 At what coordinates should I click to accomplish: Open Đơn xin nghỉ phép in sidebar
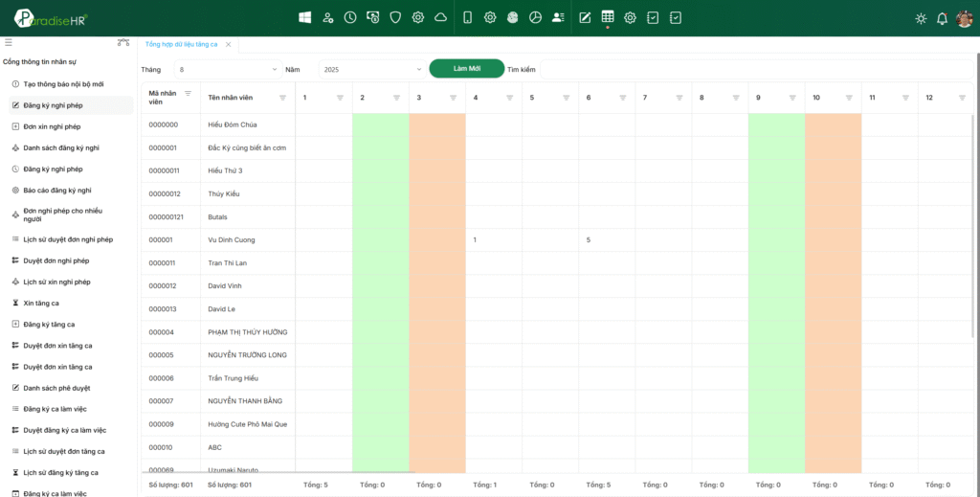pos(52,126)
